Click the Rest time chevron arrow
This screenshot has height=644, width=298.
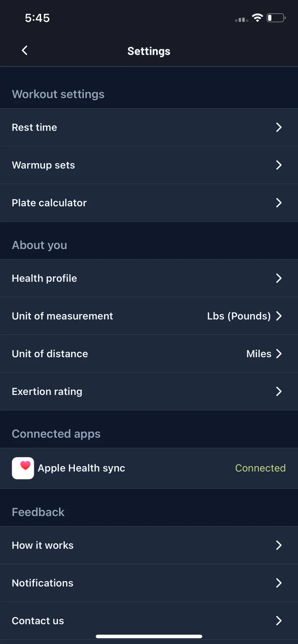tap(279, 127)
